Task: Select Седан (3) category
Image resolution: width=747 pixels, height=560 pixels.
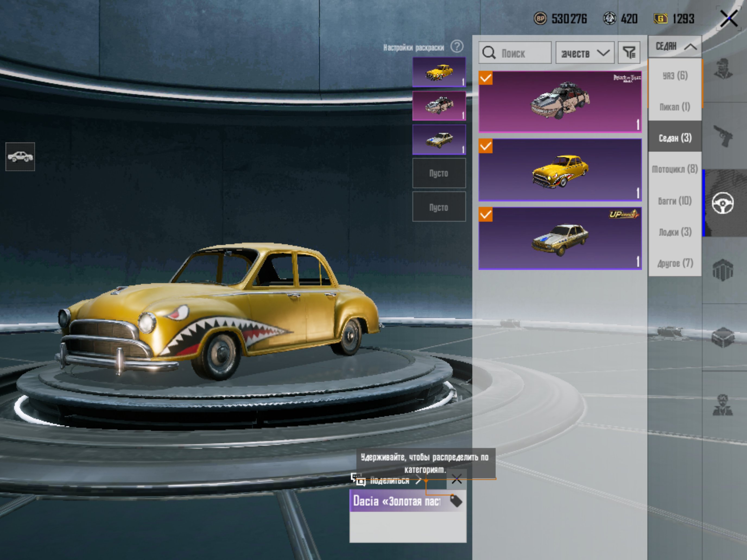Action: pyautogui.click(x=675, y=138)
